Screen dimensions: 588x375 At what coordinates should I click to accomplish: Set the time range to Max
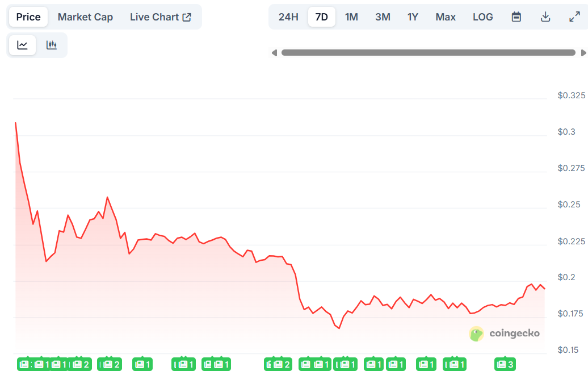point(446,17)
